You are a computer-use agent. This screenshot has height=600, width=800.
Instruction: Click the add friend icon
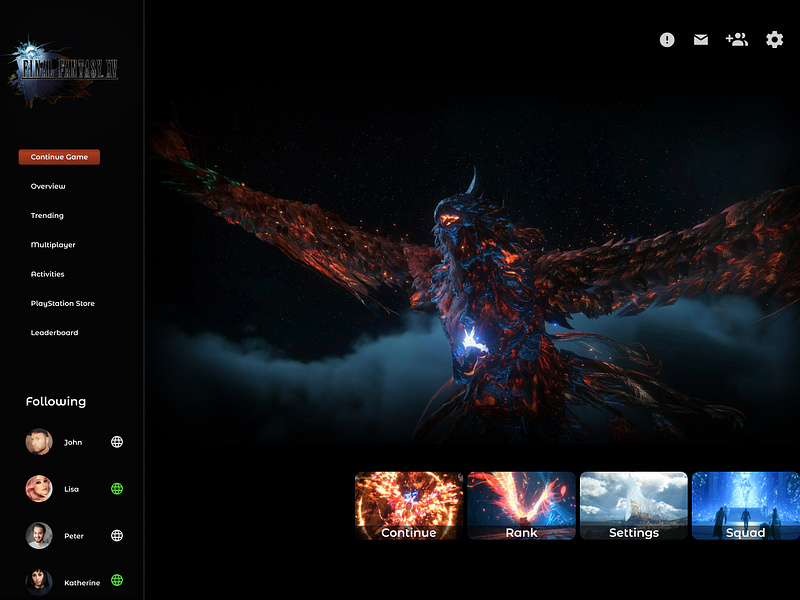[737, 40]
